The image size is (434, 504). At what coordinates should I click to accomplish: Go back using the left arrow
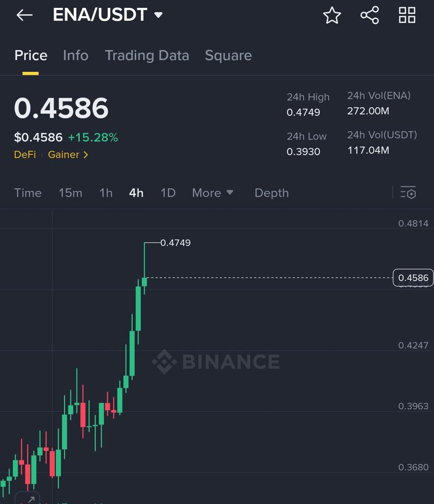click(x=25, y=15)
